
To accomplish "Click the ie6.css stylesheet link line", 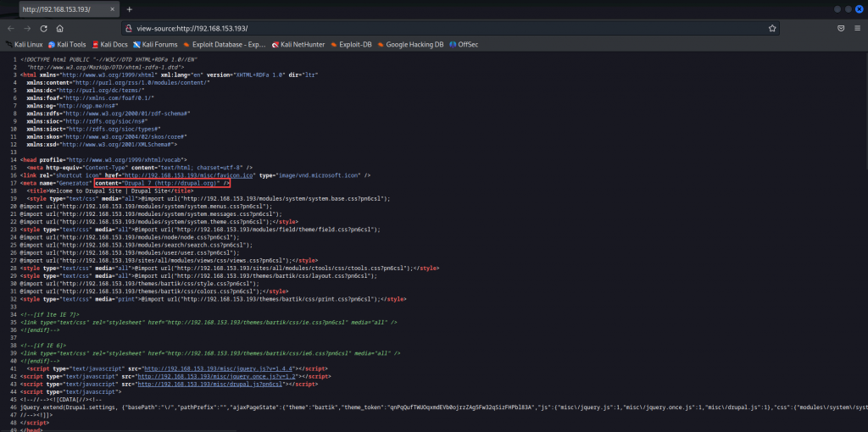I will 210,352.
